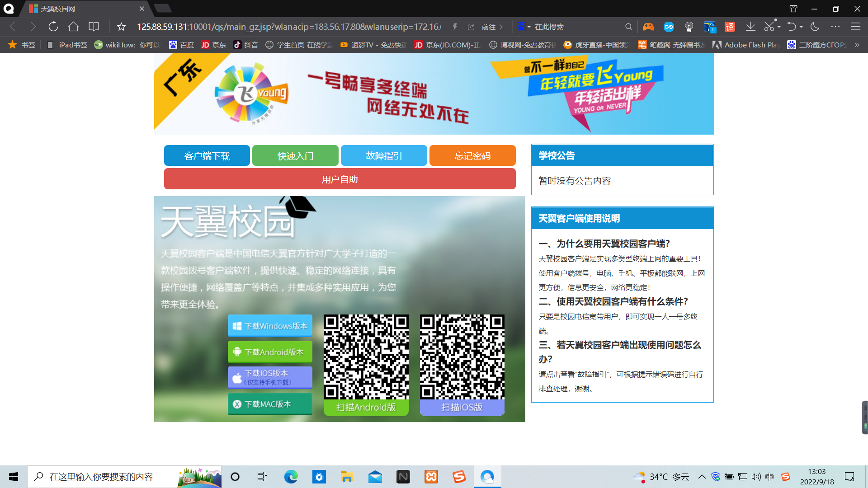Click inside the Windows taskbar search field
868x488 pixels.
pyautogui.click(x=127, y=477)
